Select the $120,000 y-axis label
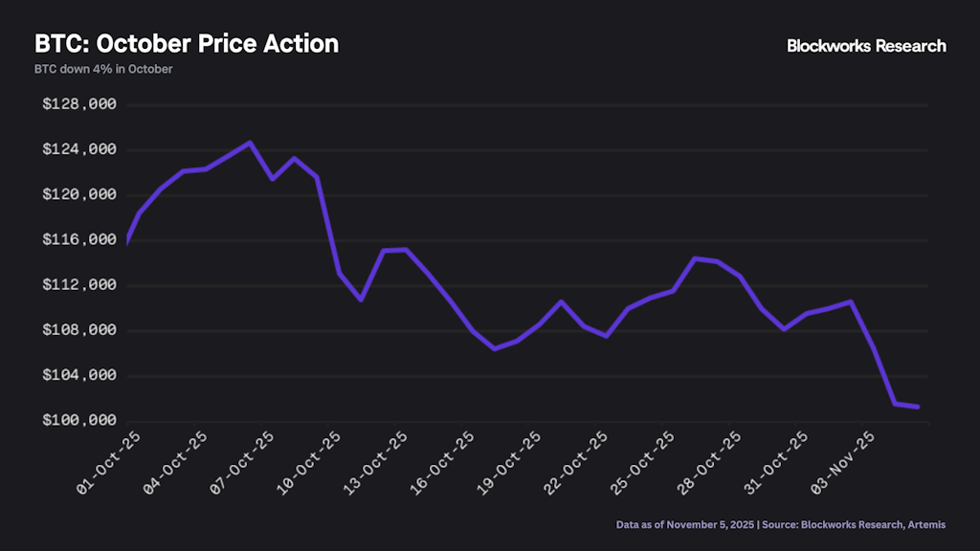 click(x=79, y=194)
